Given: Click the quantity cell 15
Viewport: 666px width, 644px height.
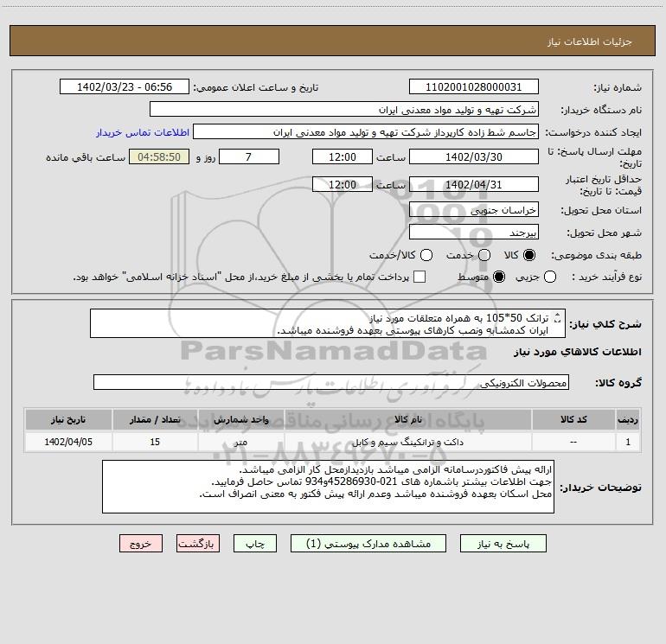Looking at the screenshot, I should [x=155, y=442].
